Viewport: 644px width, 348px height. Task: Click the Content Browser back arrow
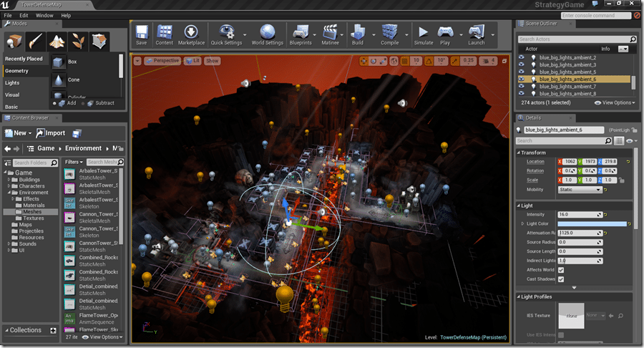coord(7,149)
